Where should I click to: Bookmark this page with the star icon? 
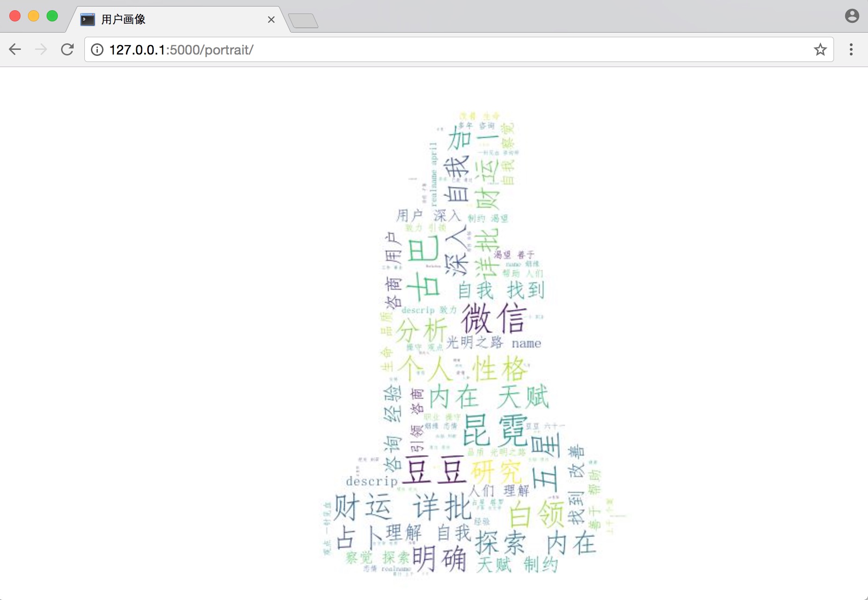click(x=820, y=49)
